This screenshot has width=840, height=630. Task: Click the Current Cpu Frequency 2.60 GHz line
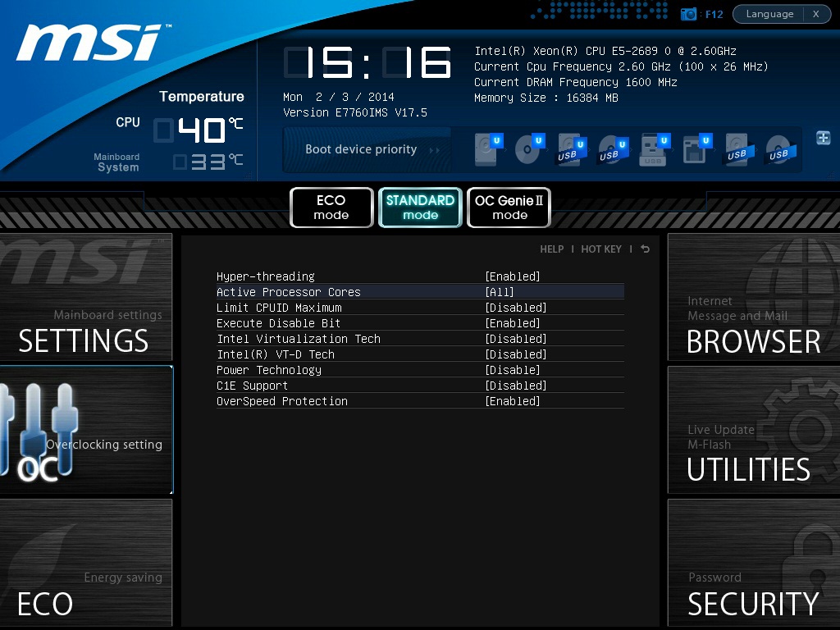click(x=621, y=66)
